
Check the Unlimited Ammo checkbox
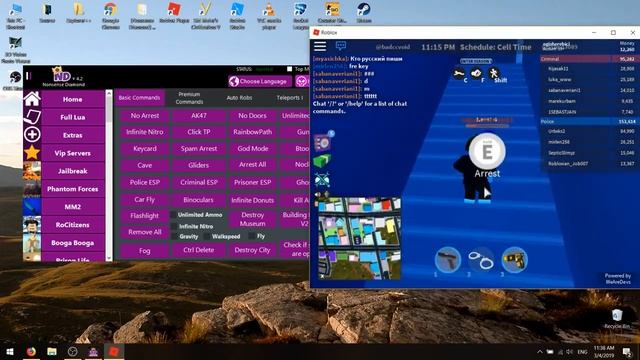tap(173, 215)
